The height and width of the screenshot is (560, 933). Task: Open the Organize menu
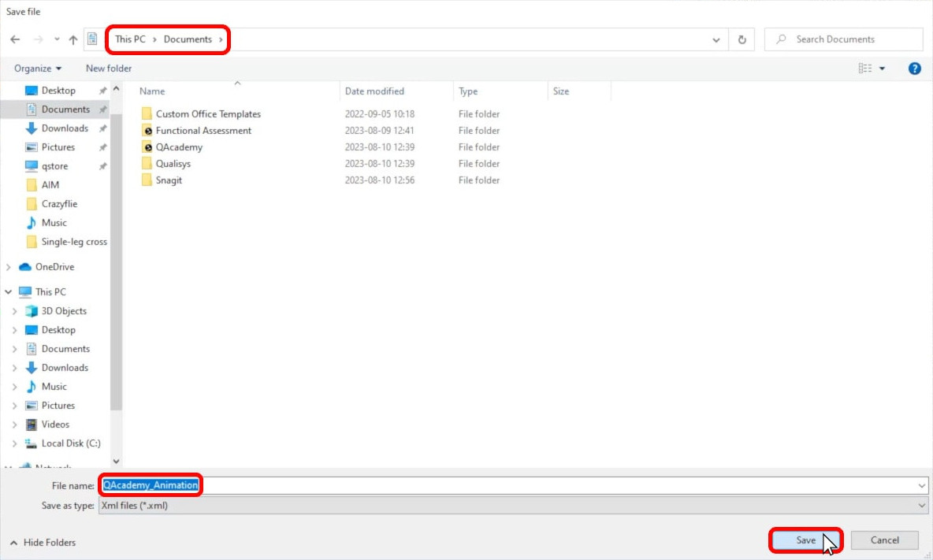(37, 69)
